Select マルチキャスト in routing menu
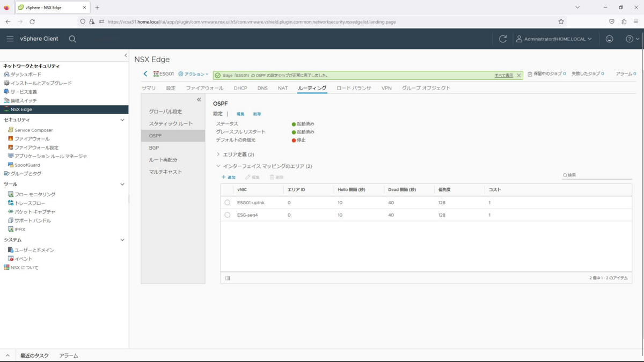 173,172
